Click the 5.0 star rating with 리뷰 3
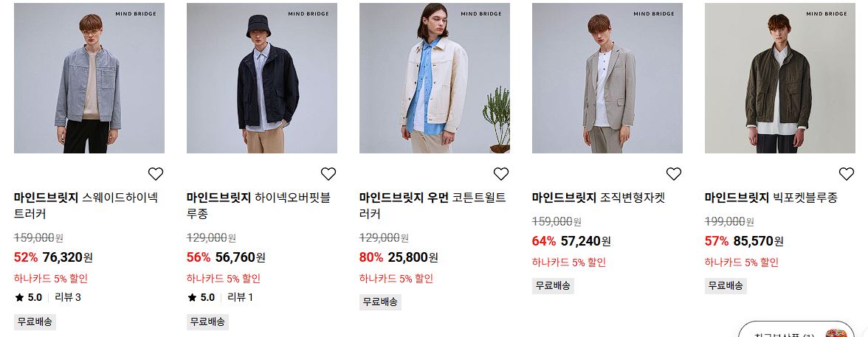 pyautogui.click(x=47, y=297)
